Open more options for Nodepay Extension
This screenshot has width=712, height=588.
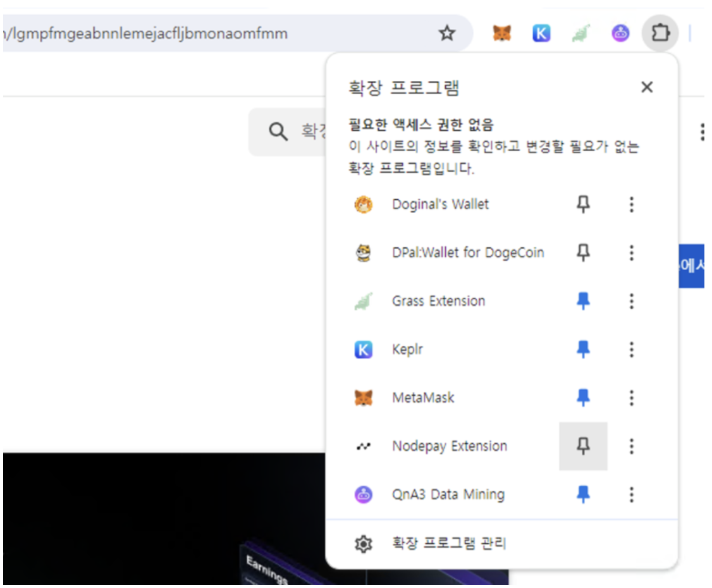pos(631,446)
